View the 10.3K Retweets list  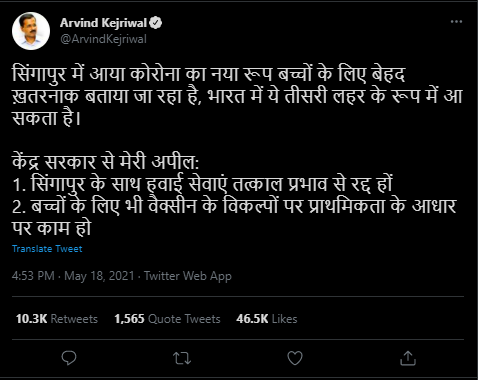tap(57, 319)
